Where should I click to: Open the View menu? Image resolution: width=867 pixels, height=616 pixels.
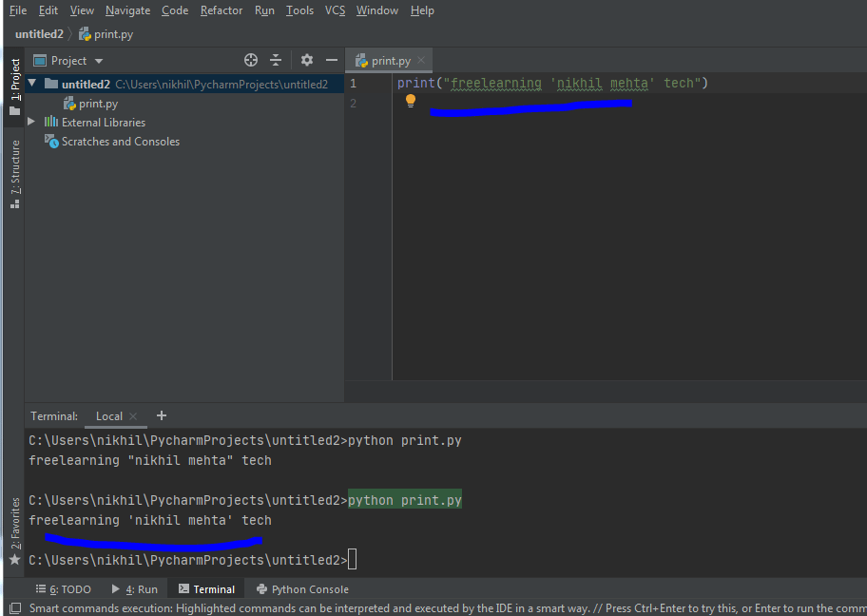(x=82, y=10)
